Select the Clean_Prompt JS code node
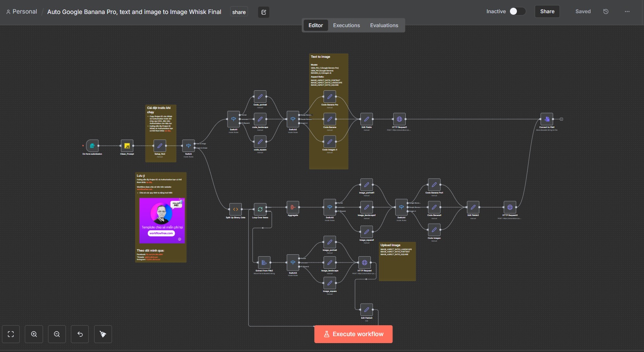The height and width of the screenshot is (352, 644). (x=127, y=146)
